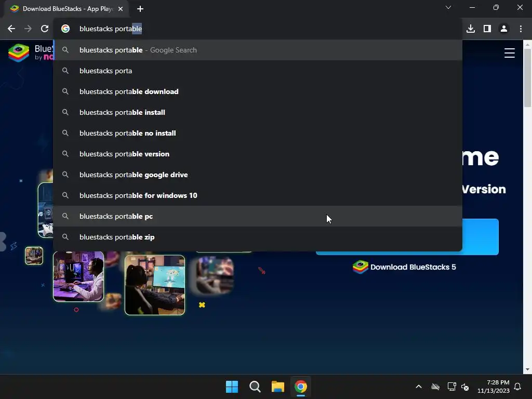Click the Google icon in the address bar
This screenshot has width=532, height=399.
point(65,29)
